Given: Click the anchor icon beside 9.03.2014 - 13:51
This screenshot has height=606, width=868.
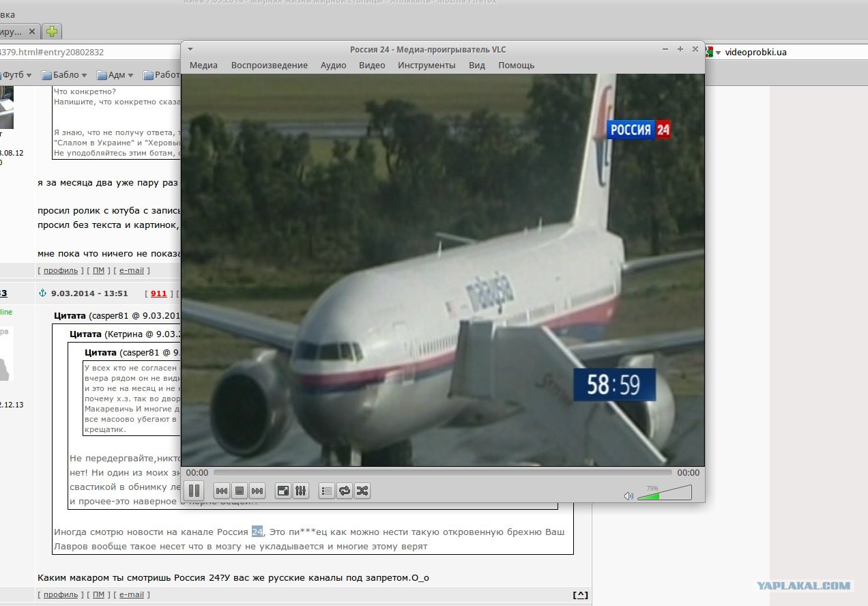Looking at the screenshot, I should coord(42,293).
